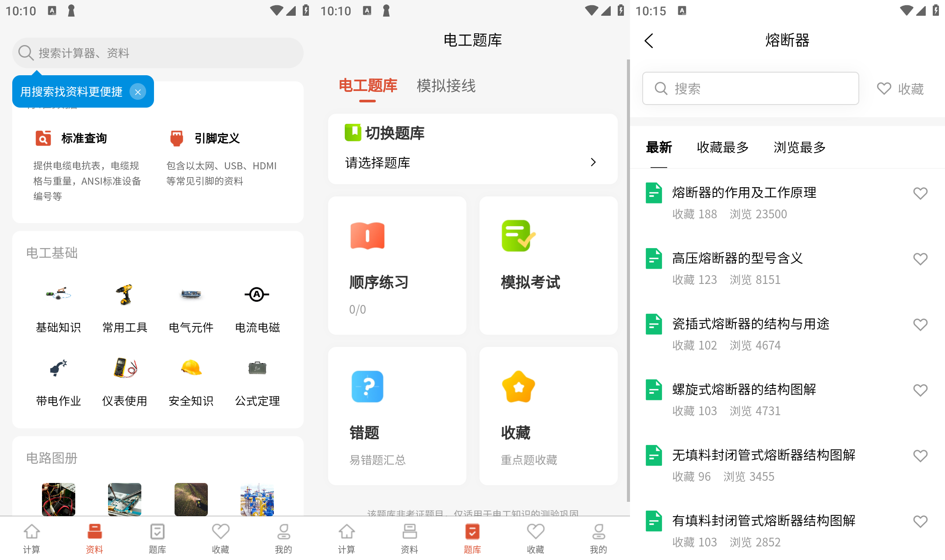Select the 收藏最多 sorting tab
The image size is (945, 560).
point(722,147)
